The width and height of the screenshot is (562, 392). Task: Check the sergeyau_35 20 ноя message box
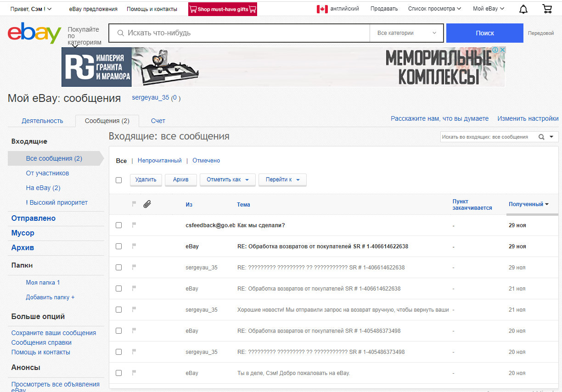tap(118, 352)
